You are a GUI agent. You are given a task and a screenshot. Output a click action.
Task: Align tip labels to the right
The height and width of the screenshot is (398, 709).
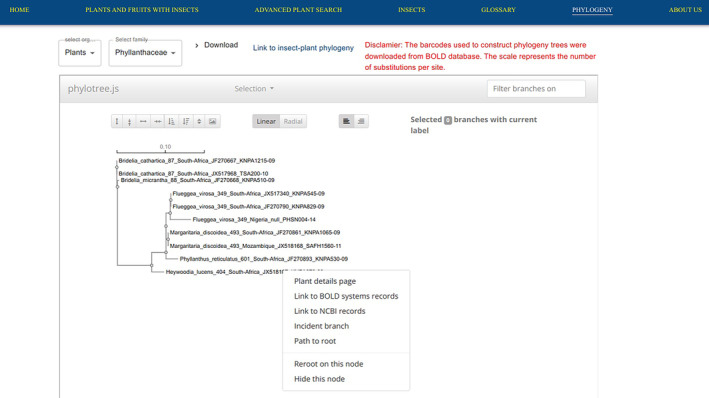tap(361, 121)
